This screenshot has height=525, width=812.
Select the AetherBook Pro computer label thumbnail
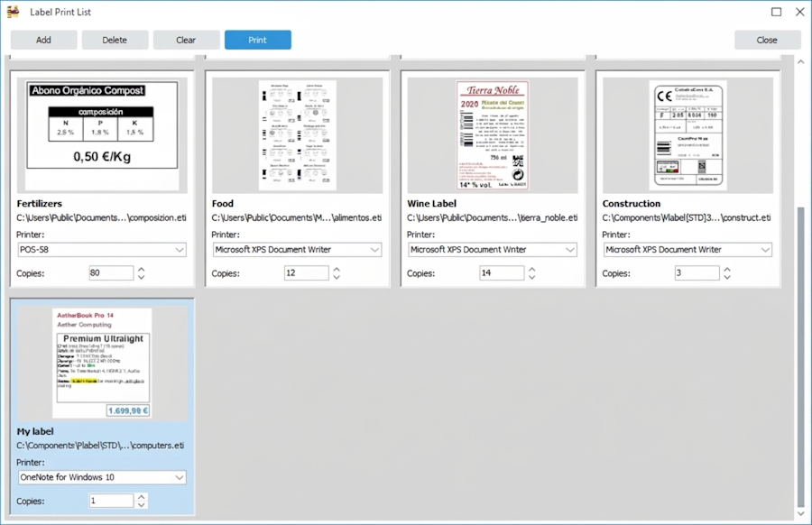[102, 363]
